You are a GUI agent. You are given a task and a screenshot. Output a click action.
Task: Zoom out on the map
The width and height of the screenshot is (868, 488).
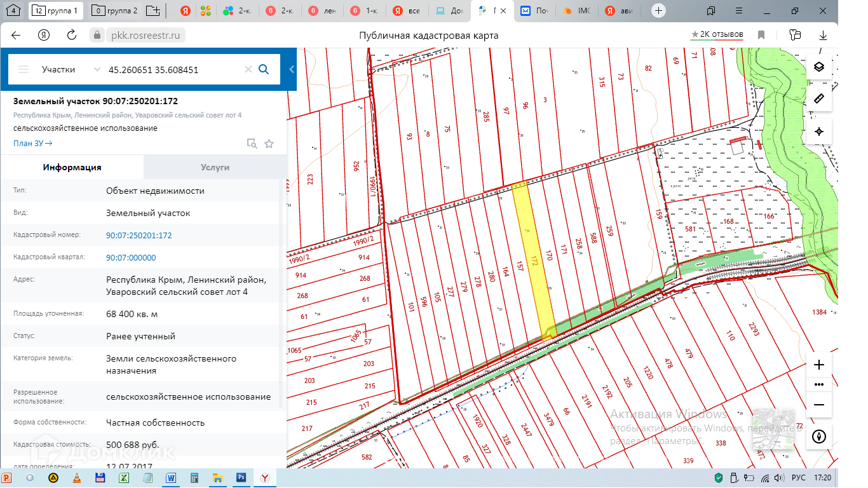[819, 405]
